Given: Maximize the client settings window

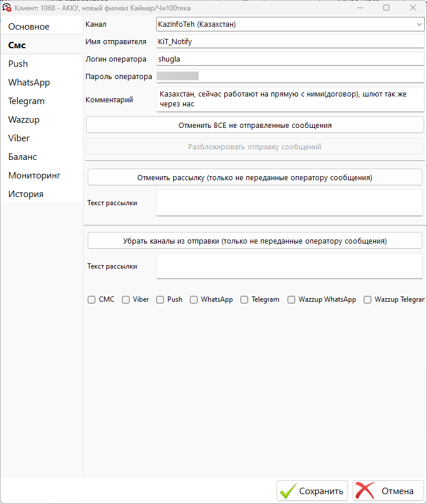Looking at the screenshot, I should pos(386,8).
